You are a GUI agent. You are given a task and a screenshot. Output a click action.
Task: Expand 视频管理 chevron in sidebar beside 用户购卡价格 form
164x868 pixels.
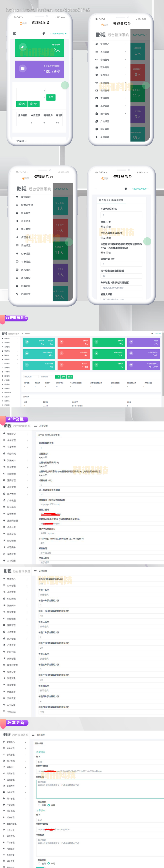click(x=27, y=474)
